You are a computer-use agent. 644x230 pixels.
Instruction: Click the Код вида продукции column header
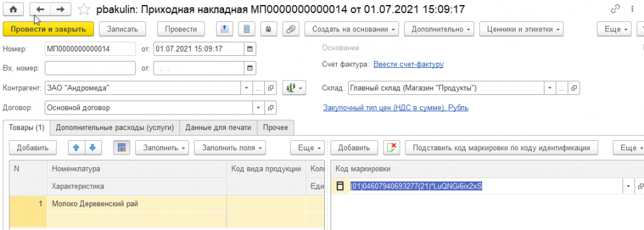266,168
